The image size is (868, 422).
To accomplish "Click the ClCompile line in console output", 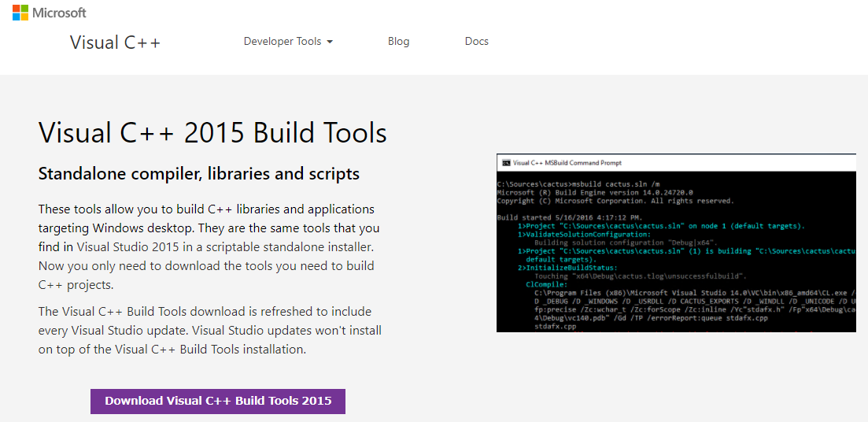I will click(x=545, y=284).
